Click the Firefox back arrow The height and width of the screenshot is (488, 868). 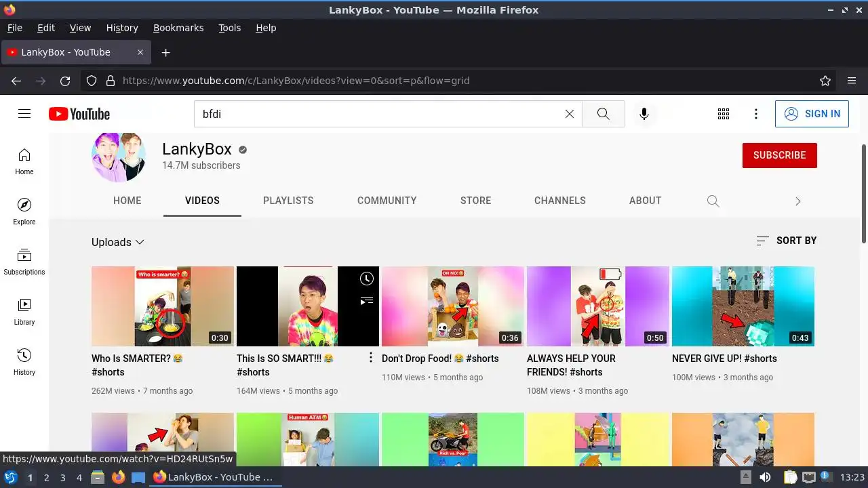pos(16,81)
